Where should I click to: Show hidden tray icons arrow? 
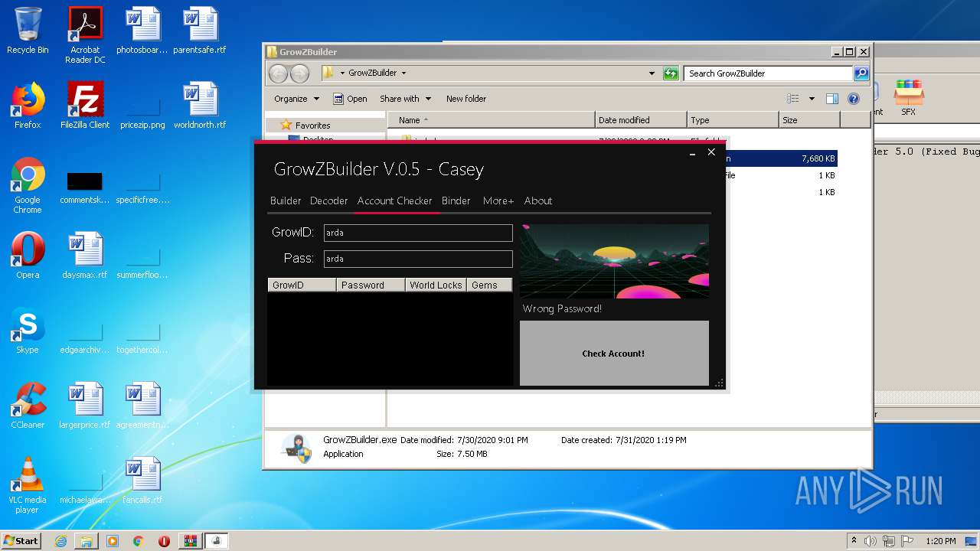(x=854, y=541)
